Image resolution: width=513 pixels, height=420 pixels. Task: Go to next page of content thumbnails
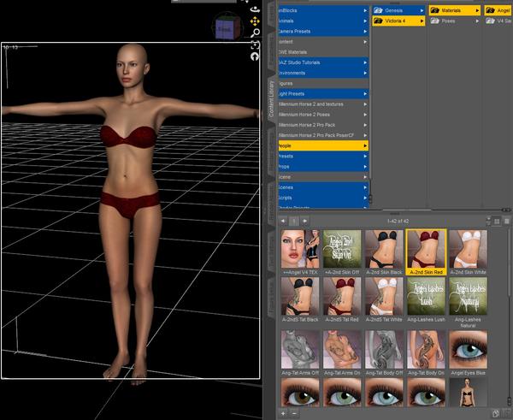[305, 221]
